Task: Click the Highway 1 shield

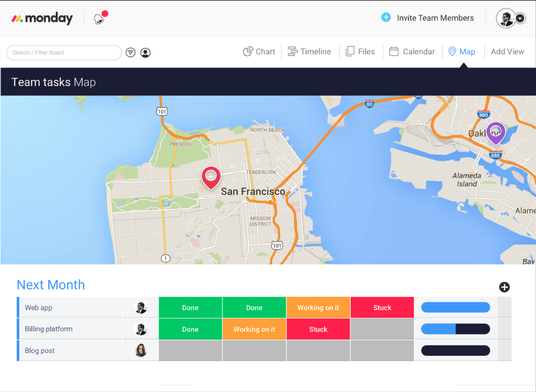Action: (x=166, y=258)
